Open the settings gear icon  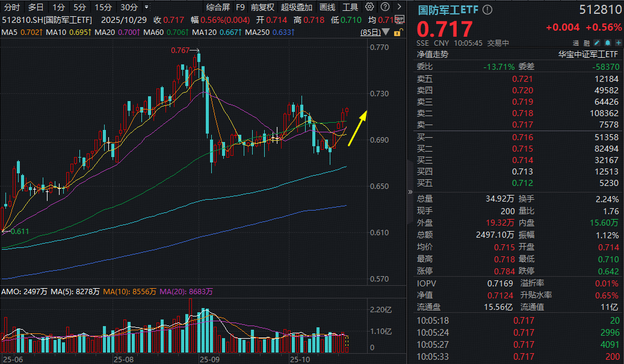click(x=369, y=7)
